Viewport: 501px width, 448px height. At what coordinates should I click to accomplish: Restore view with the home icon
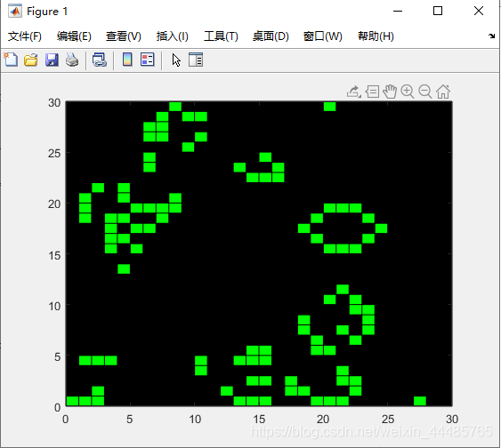point(443,92)
